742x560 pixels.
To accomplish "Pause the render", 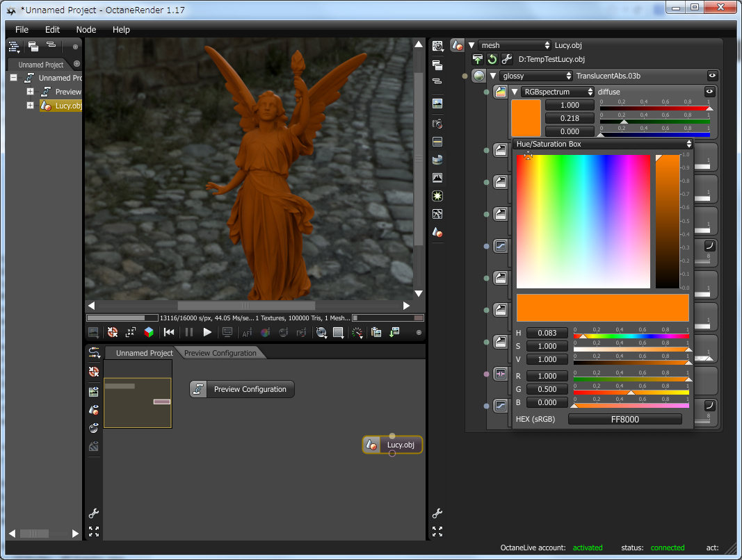I will pos(189,332).
